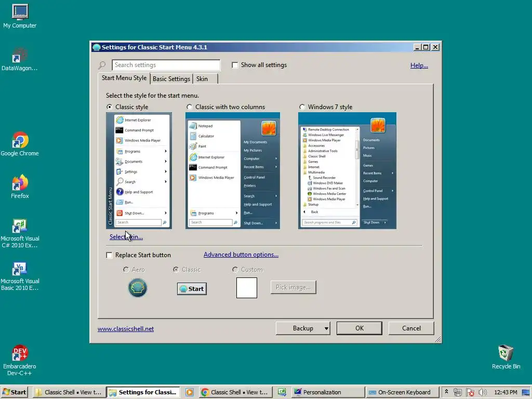This screenshot has height=399, width=532.
Task: Click the Classic Start button preview image
Action: point(192,289)
